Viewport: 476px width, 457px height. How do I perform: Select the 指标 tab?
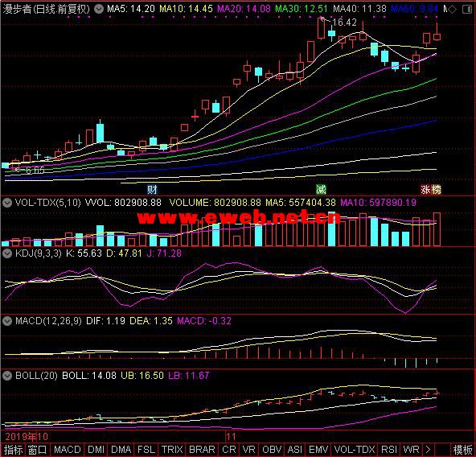pos(13,450)
